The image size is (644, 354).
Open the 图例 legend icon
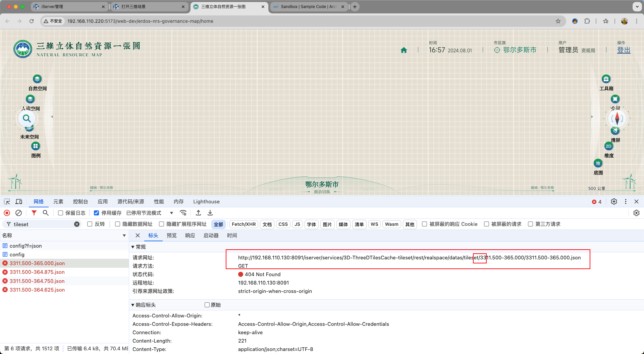pos(36,146)
